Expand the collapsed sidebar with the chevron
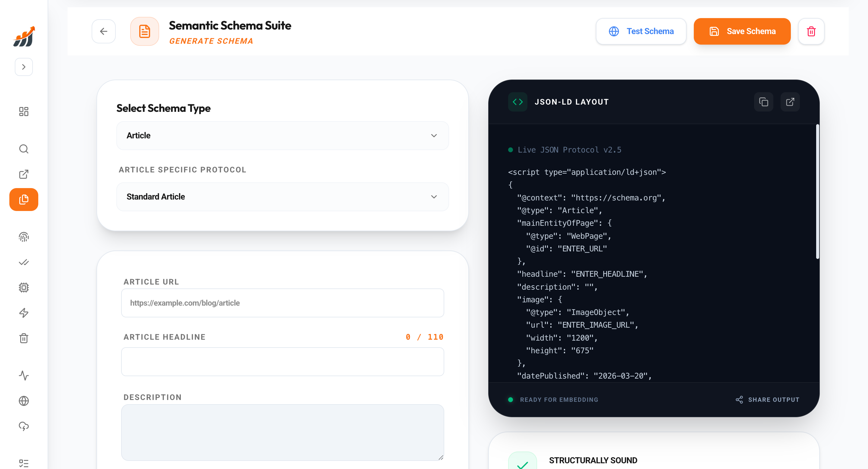 click(x=24, y=67)
